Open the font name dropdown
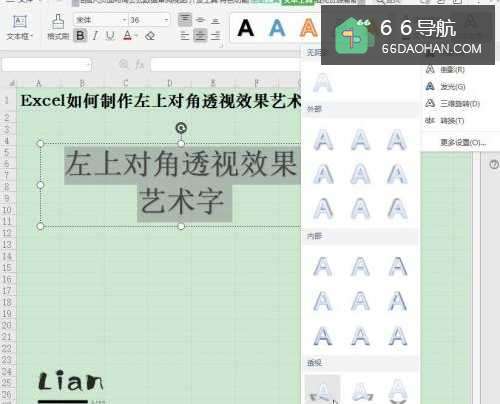Viewport: 500px width, 404px height. 124,20
